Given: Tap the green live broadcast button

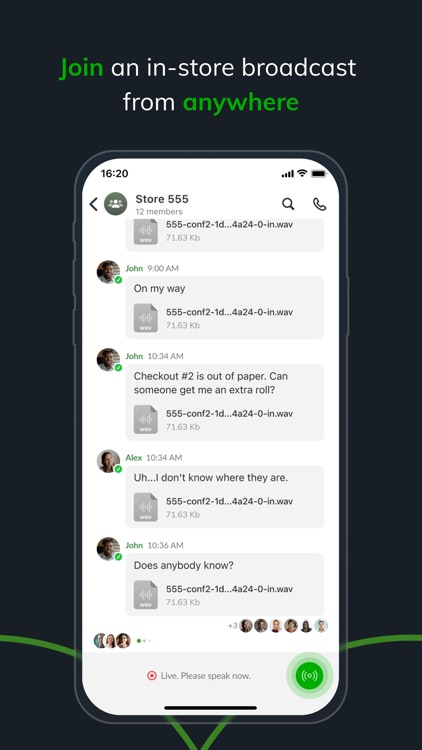Looking at the screenshot, I should [x=310, y=675].
